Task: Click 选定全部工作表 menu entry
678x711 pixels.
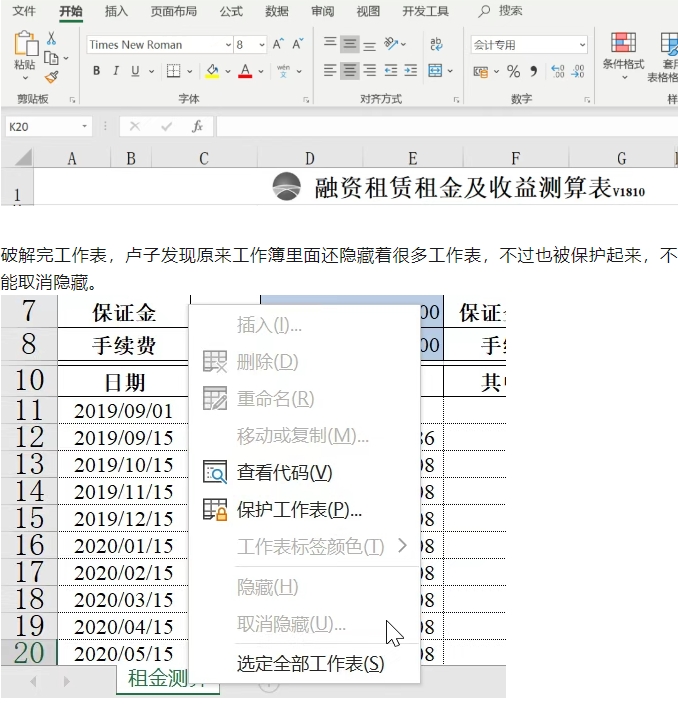Action: [x=310, y=662]
